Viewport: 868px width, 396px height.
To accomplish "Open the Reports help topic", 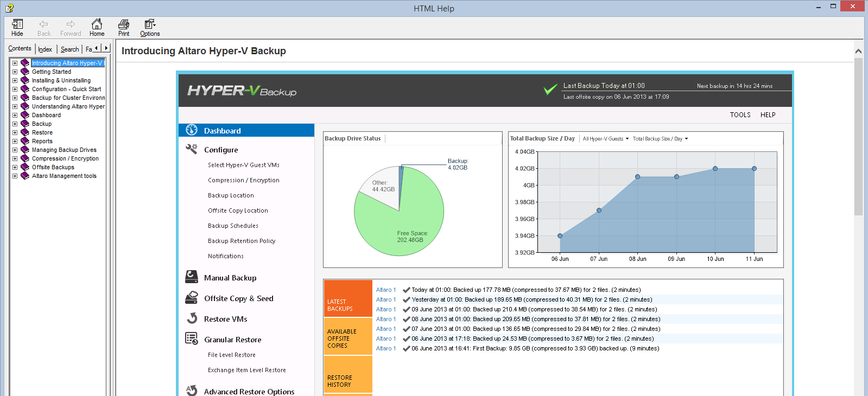I will [42, 141].
